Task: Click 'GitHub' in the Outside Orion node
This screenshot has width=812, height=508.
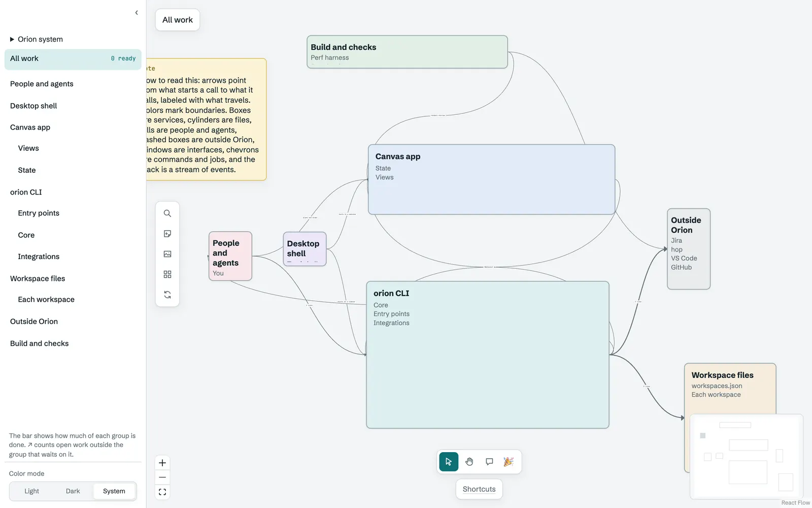Action: (x=681, y=267)
